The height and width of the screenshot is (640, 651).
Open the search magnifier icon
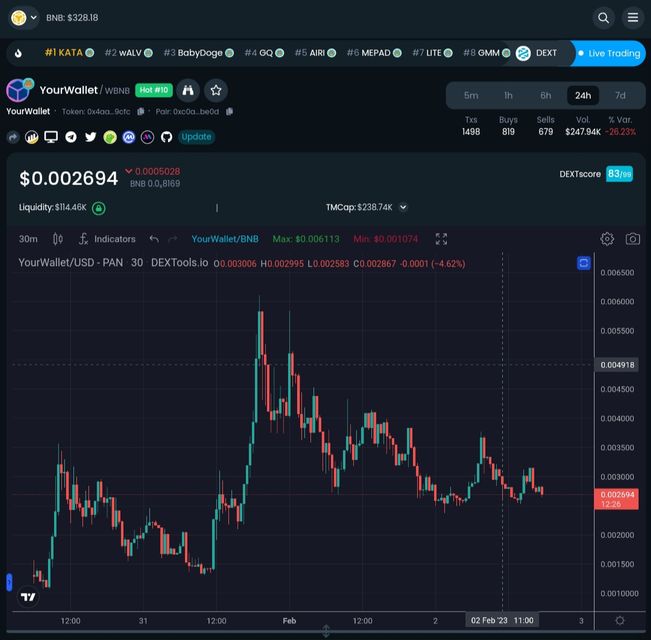pyautogui.click(x=603, y=18)
